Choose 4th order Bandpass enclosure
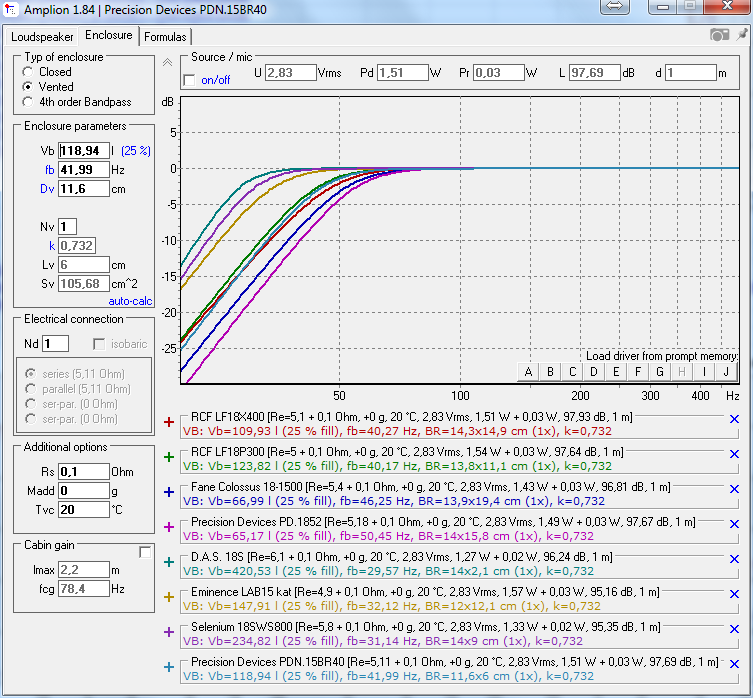Screen dimensions: 753x698 pos(28,102)
